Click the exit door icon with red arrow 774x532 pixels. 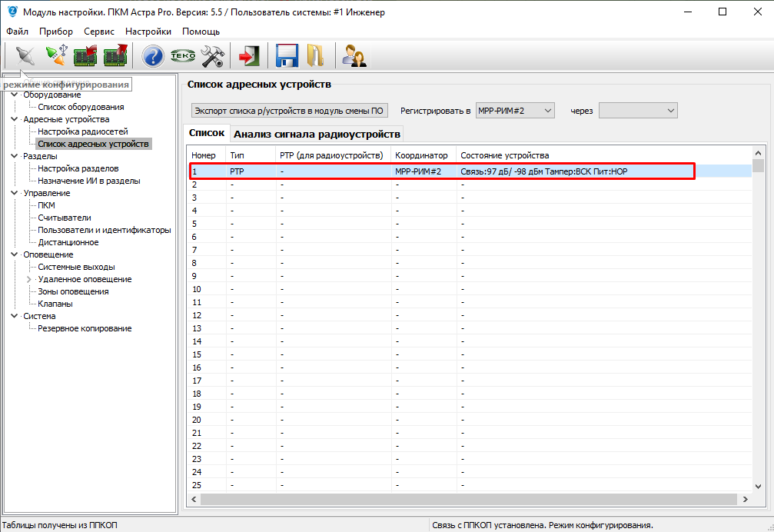tap(248, 56)
